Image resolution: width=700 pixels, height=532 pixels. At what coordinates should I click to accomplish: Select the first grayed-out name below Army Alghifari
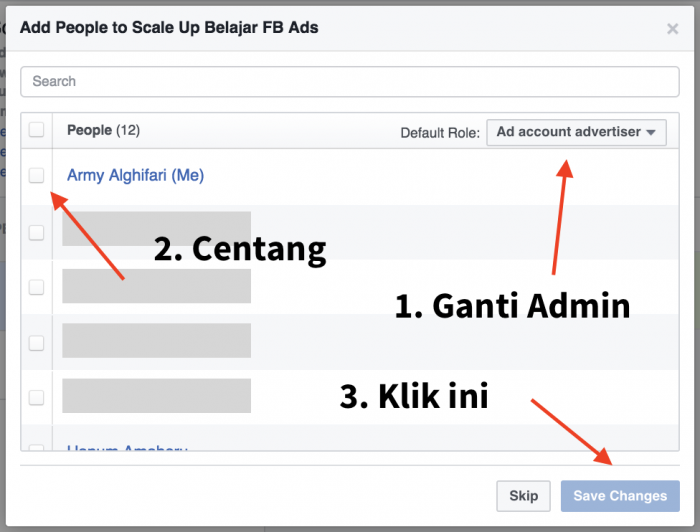(x=156, y=229)
